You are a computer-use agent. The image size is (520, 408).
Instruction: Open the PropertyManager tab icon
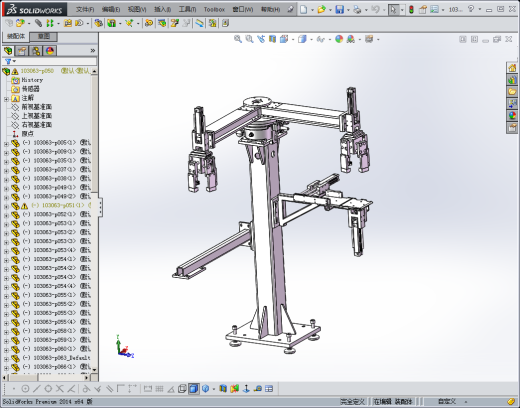point(22,51)
